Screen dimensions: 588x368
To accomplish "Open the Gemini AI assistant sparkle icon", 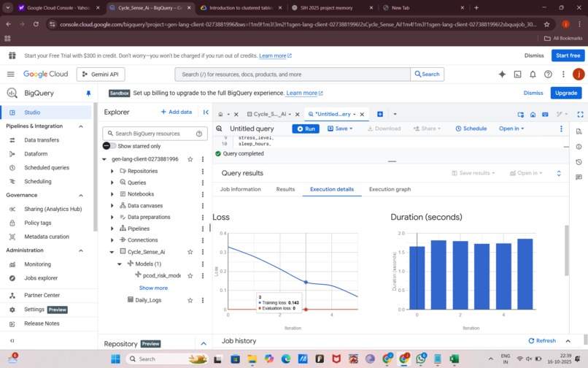I will (x=502, y=74).
